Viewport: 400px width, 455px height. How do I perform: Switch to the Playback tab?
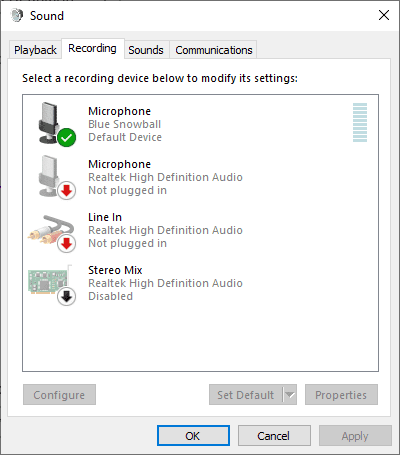(x=35, y=50)
